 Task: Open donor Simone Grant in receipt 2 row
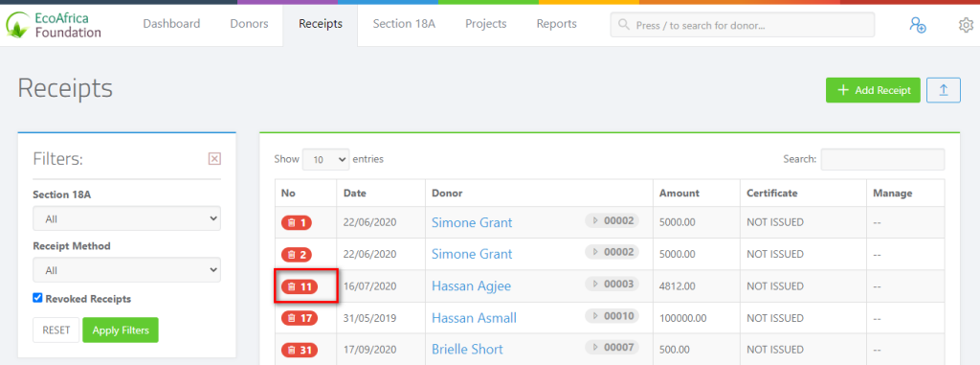[472, 254]
